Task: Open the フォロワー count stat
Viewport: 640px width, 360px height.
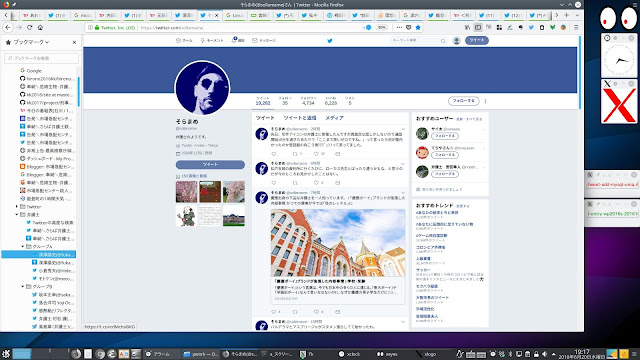Action: pyautogui.click(x=308, y=101)
